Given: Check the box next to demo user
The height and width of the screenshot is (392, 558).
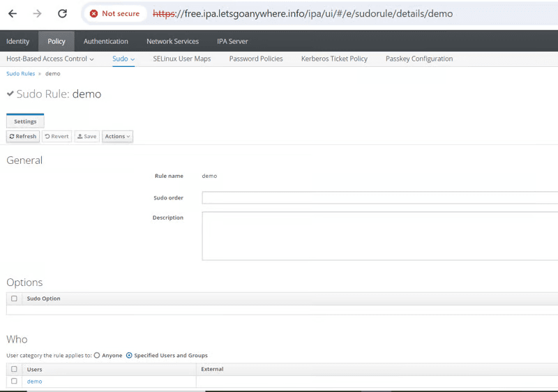Looking at the screenshot, I should 14,382.
